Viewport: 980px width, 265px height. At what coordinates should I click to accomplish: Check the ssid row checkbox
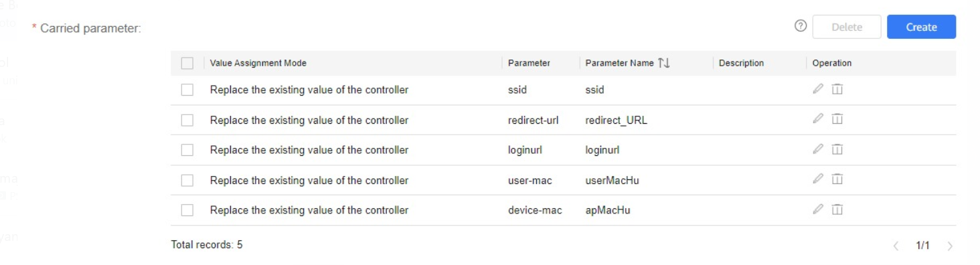(x=187, y=90)
